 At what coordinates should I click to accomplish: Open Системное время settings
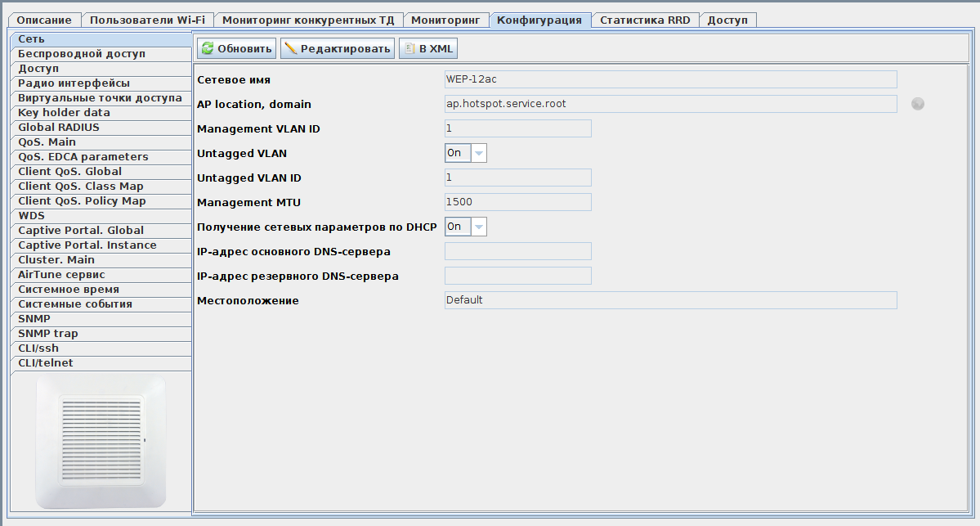101,289
